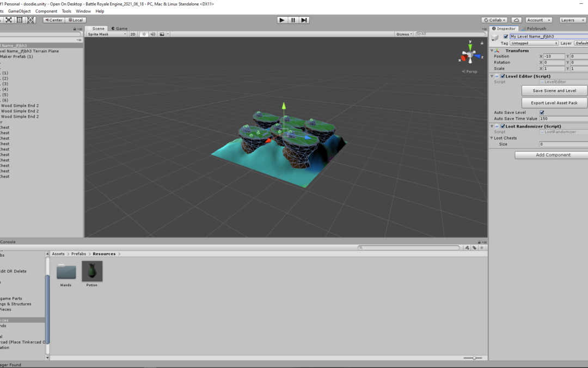Image resolution: width=588 pixels, height=368 pixels.
Task: Open the Account dropdown
Action: pyautogui.click(x=538, y=20)
